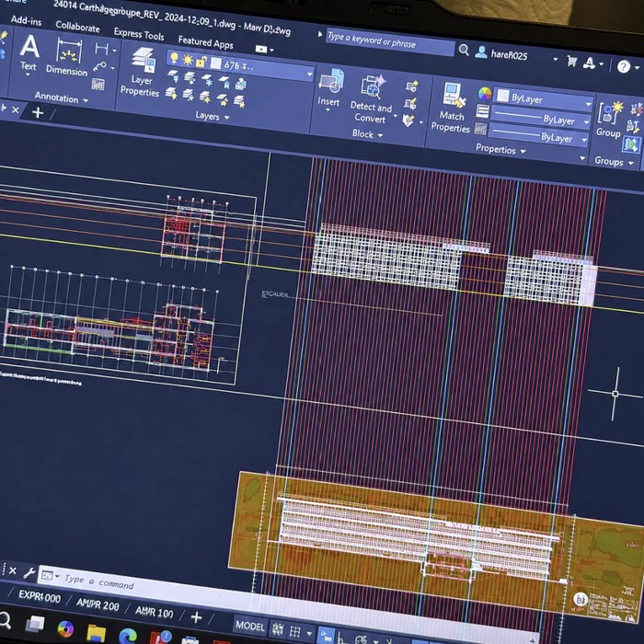Screen dimensions: 644x644
Task: Select the Text annotation tool
Action: point(29,54)
